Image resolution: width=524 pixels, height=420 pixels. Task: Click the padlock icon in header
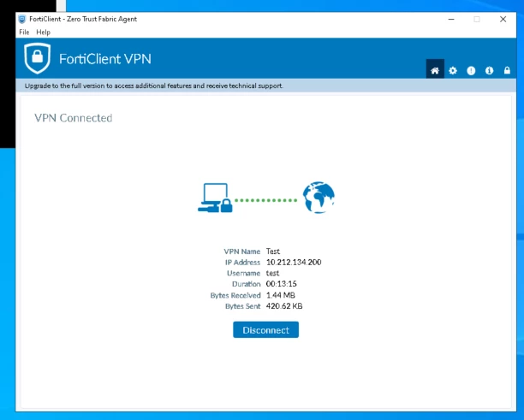pyautogui.click(x=507, y=70)
